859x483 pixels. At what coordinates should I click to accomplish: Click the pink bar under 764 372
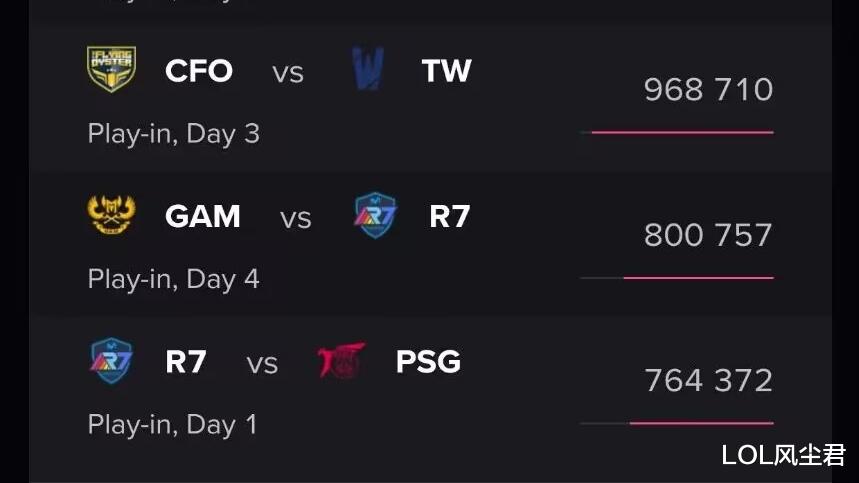[x=702, y=423]
